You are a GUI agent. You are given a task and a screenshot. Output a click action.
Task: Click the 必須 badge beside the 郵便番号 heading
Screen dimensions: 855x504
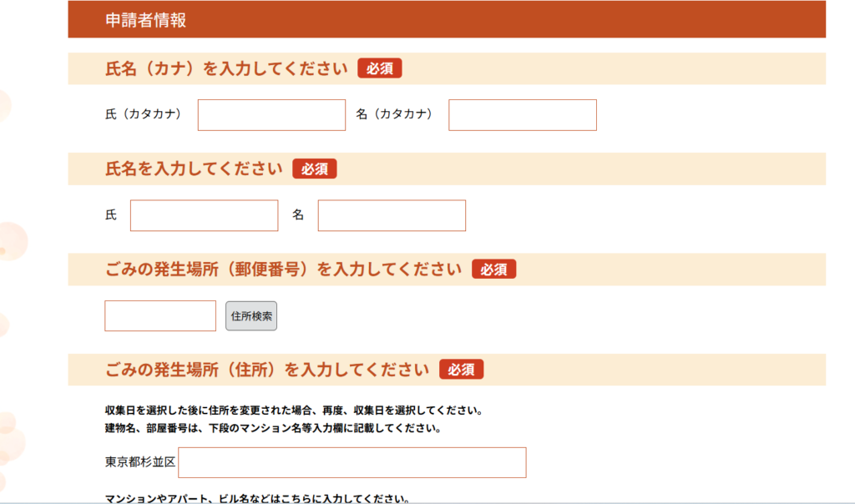[x=493, y=270]
